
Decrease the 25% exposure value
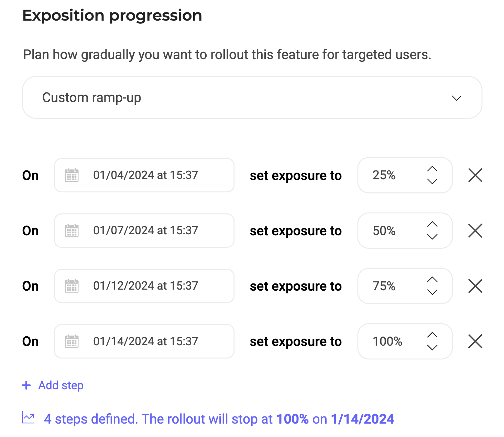click(432, 181)
